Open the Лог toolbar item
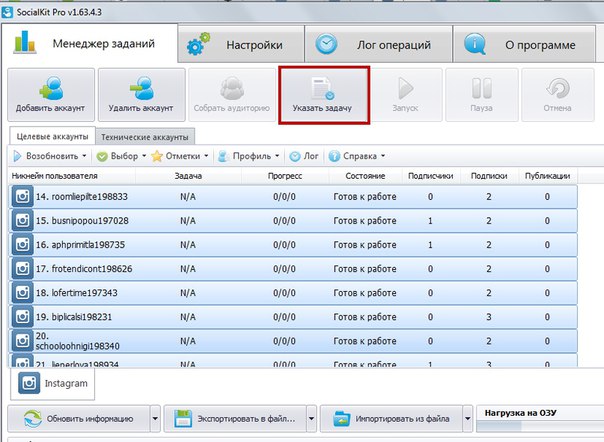This screenshot has height=442, width=604. (304, 156)
